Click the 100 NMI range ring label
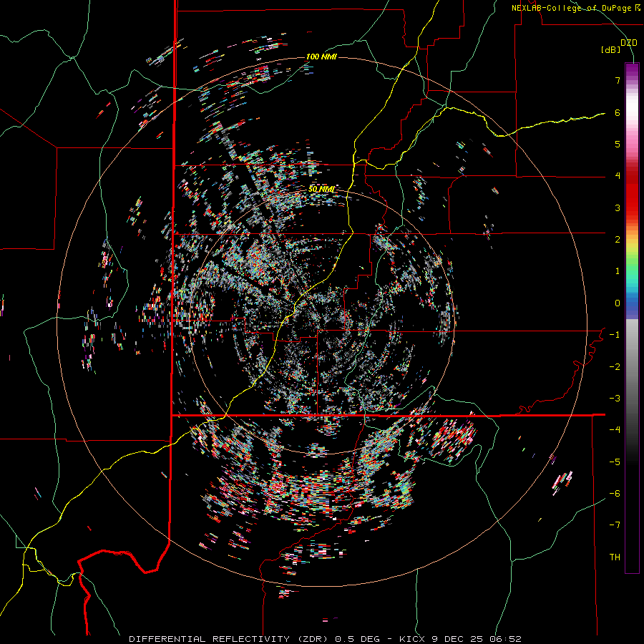This screenshot has width=644, height=644. tap(321, 57)
